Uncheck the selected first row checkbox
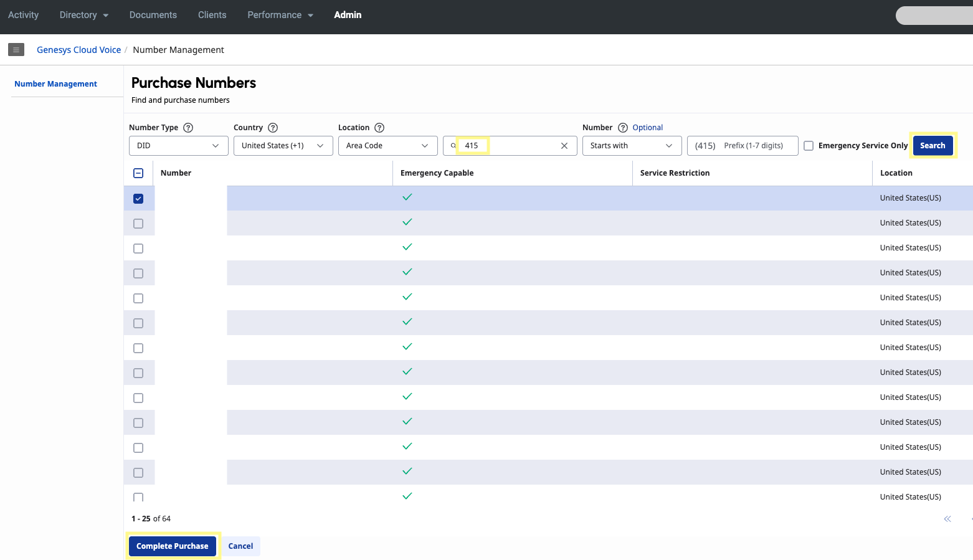Image resolution: width=973 pixels, height=560 pixels. pyautogui.click(x=138, y=199)
